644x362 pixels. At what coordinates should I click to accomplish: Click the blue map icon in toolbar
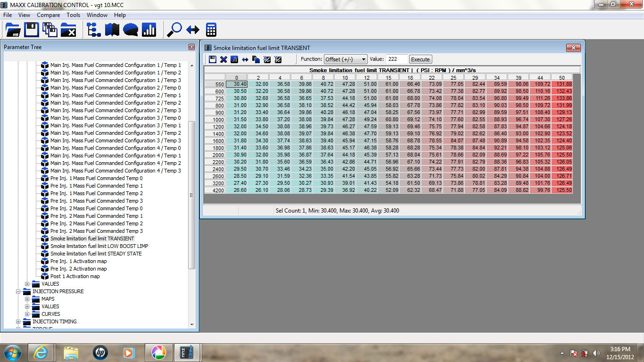point(112,30)
